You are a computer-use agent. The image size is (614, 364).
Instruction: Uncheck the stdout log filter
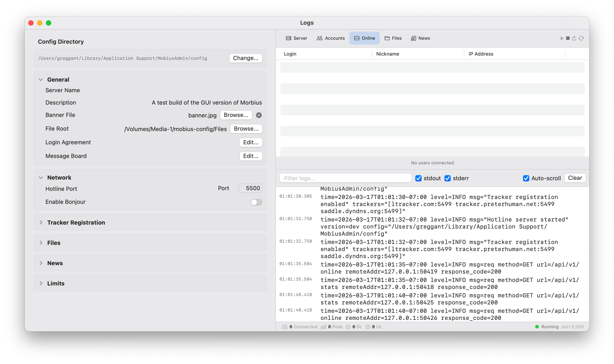[418, 178]
